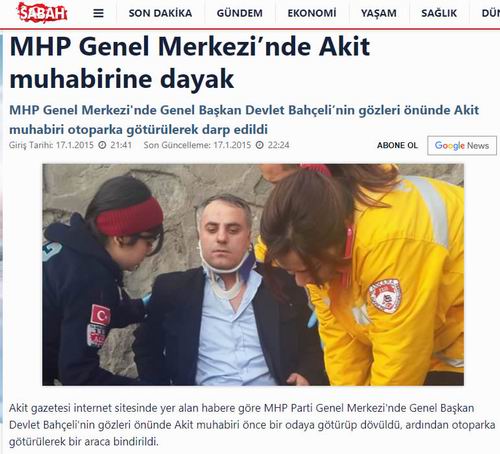Select the EKONOMİ section
The width and height of the screenshot is (500, 454).
click(312, 13)
